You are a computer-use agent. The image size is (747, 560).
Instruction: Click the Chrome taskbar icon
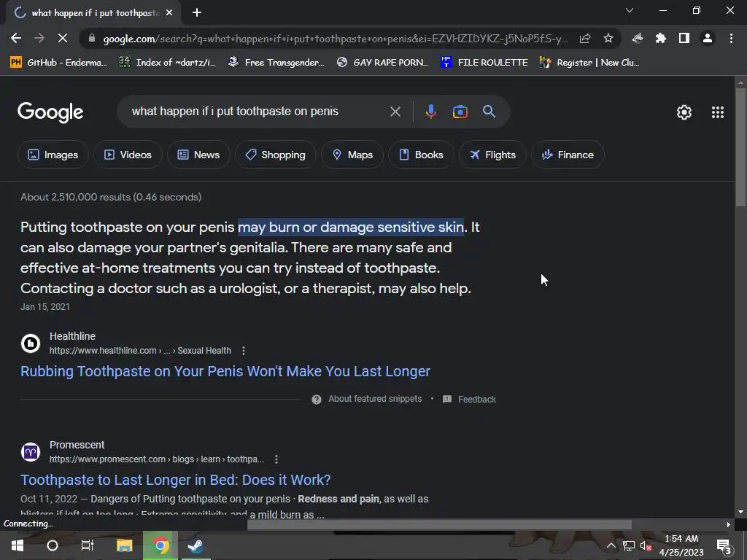point(160,545)
